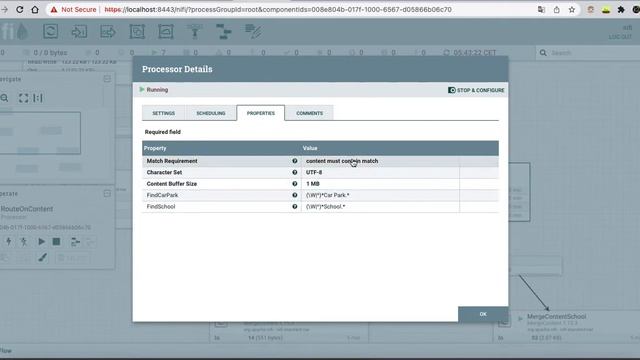
Task: Click the RouteOnContent name in Operate panel
Action: coord(27,209)
